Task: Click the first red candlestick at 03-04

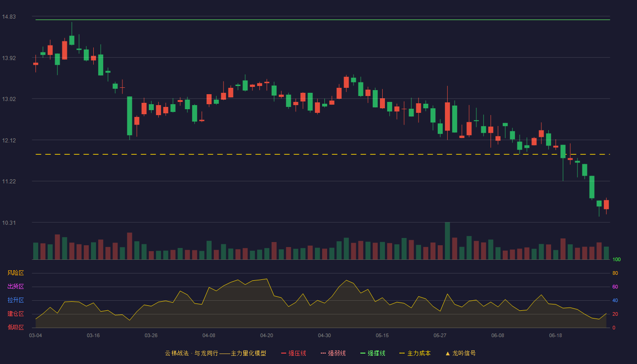Action: [x=35, y=64]
